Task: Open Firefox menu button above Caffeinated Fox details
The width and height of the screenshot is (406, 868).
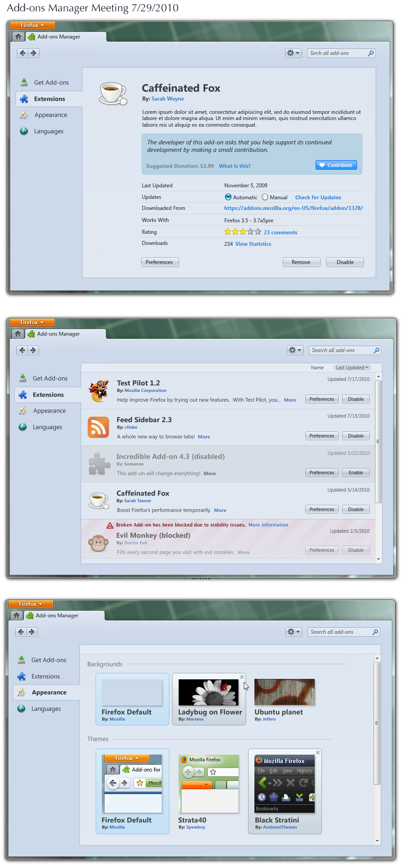Action: click(32, 25)
